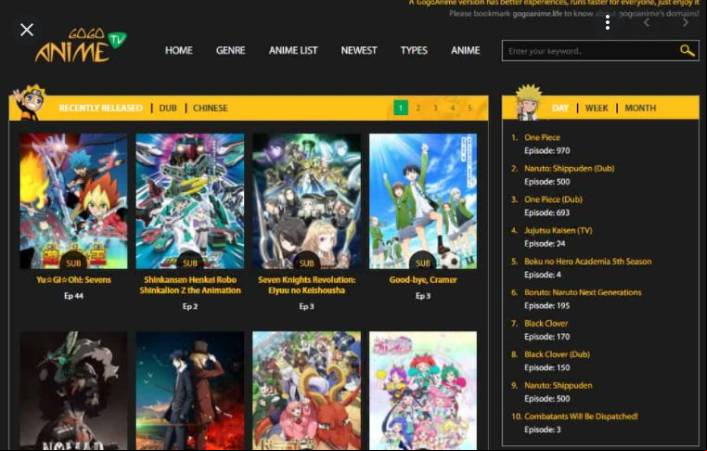Viewport: 707px width, 451px height.
Task: Click the Shinkansen Henkei Robo Shinkalion Z title
Action: coord(190,285)
